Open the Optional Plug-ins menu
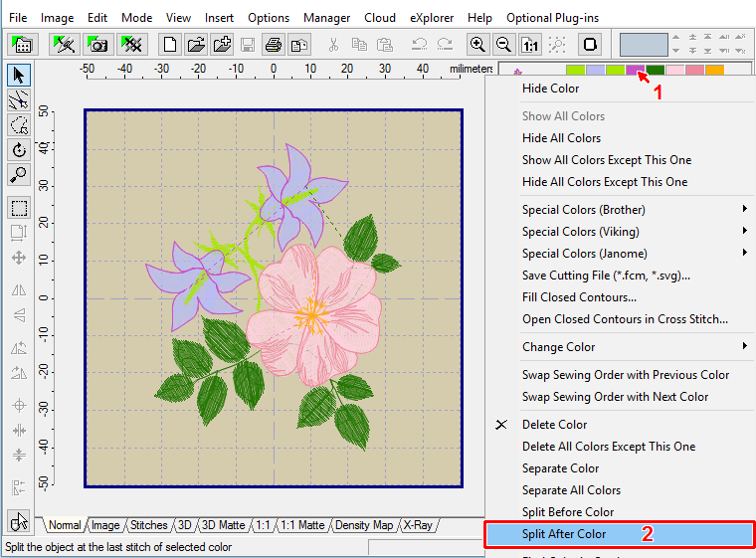756x558 pixels. point(552,18)
